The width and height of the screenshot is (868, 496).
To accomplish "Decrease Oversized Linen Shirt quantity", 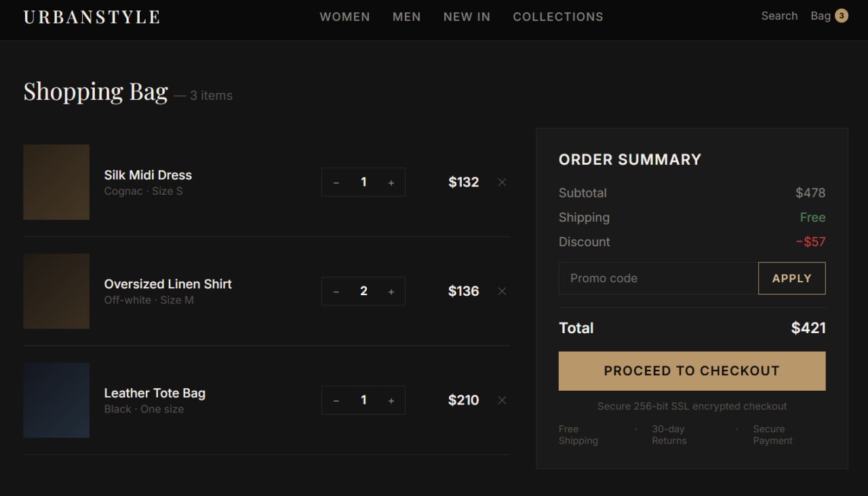I will pyautogui.click(x=336, y=292).
